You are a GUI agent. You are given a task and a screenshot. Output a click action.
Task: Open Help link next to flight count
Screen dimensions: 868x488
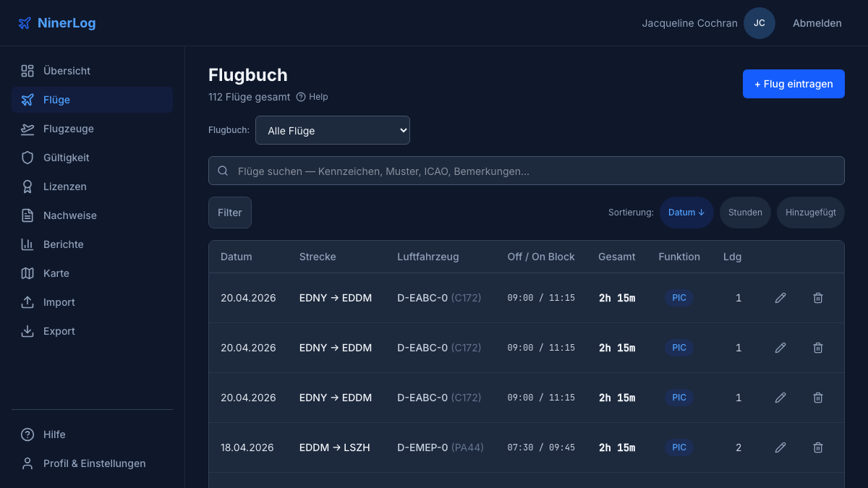(x=312, y=97)
